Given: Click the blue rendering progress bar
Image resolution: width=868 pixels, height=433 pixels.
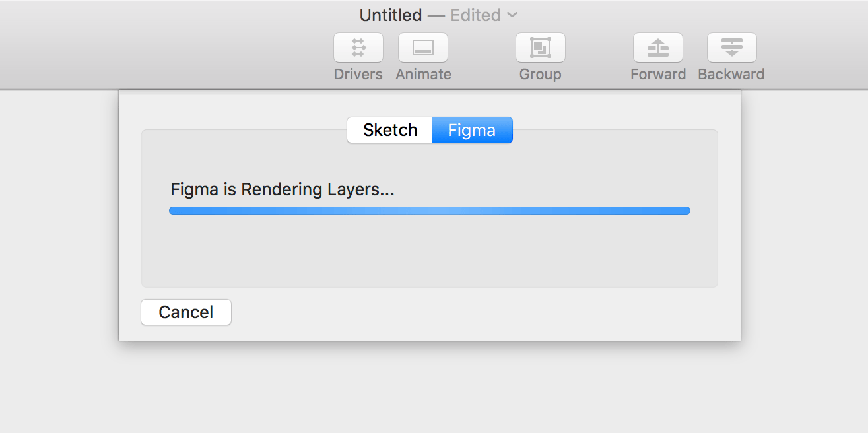Looking at the screenshot, I should (x=429, y=211).
